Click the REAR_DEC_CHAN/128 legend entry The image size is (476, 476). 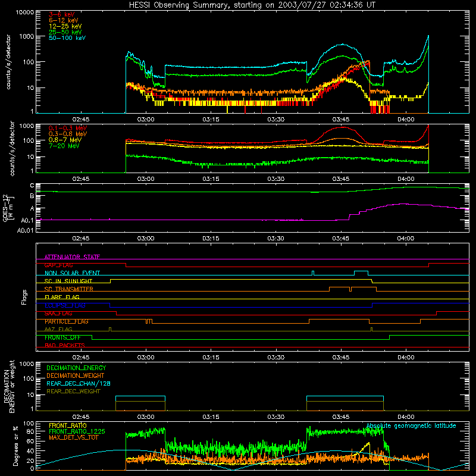pos(79,383)
